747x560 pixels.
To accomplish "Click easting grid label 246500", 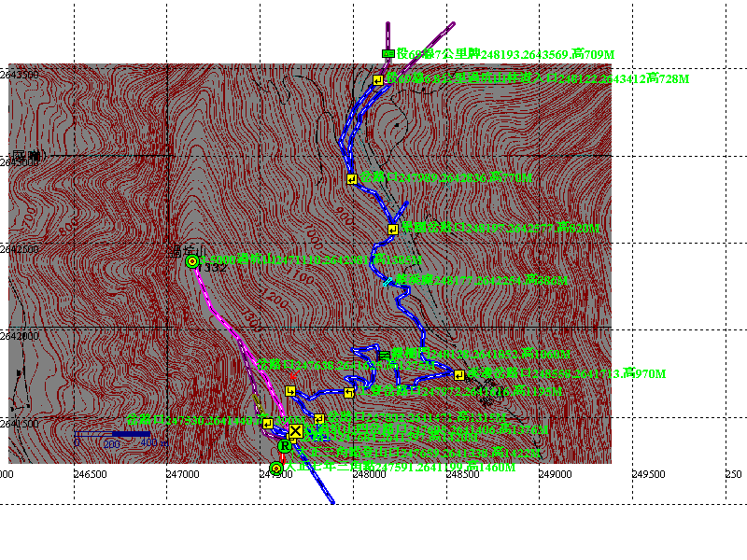I will (90, 474).
